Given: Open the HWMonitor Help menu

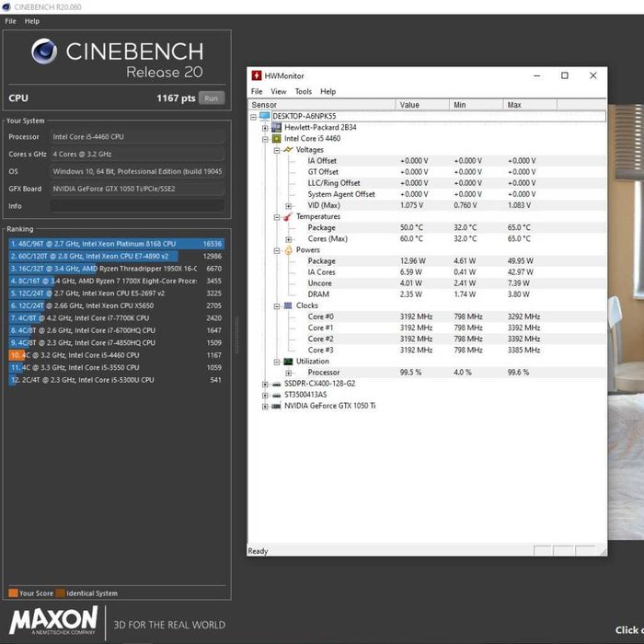Looking at the screenshot, I should (x=328, y=91).
